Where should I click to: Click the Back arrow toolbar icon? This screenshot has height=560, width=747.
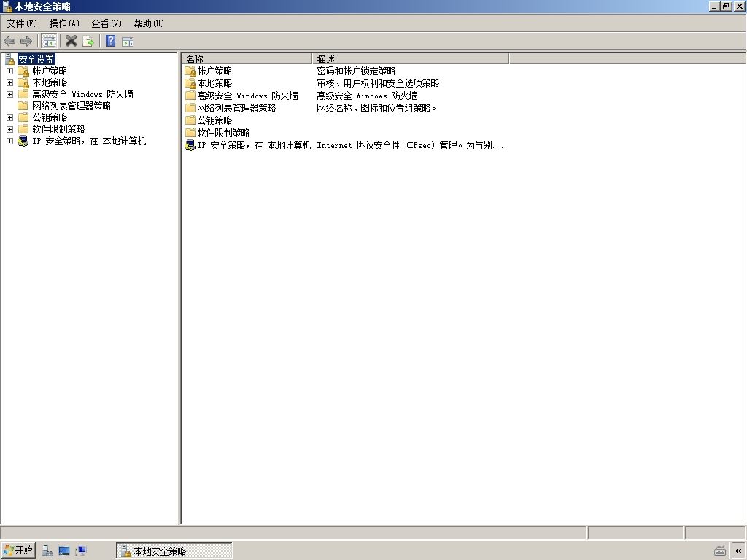(9, 42)
